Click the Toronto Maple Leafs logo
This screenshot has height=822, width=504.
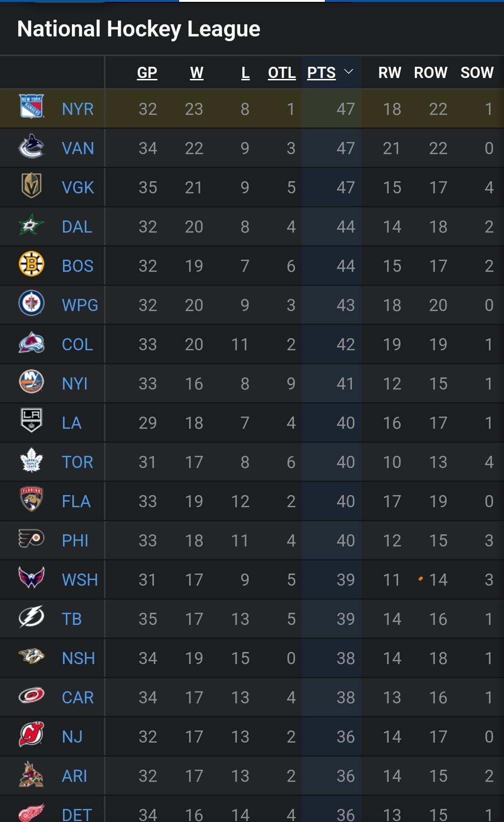pos(31,461)
